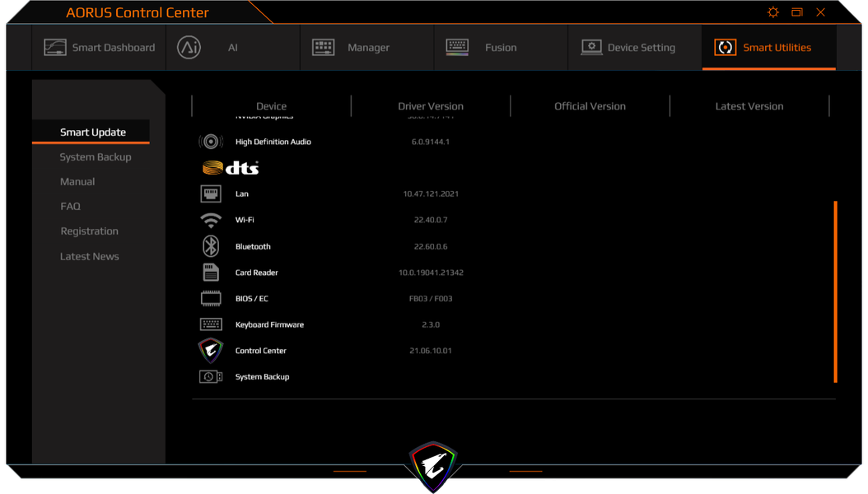Click the Official Version column header
This screenshot has height=494, width=868.
point(590,106)
